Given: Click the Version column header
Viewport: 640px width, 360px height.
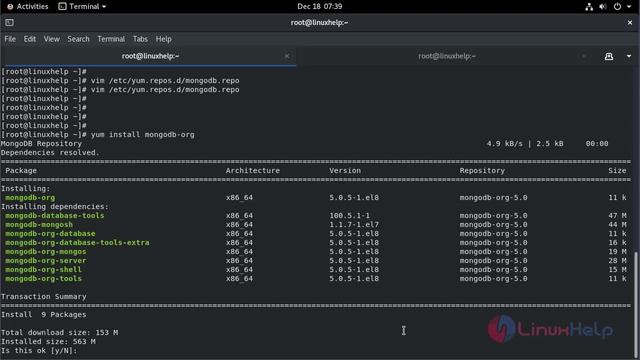Looking at the screenshot, I should (x=345, y=171).
